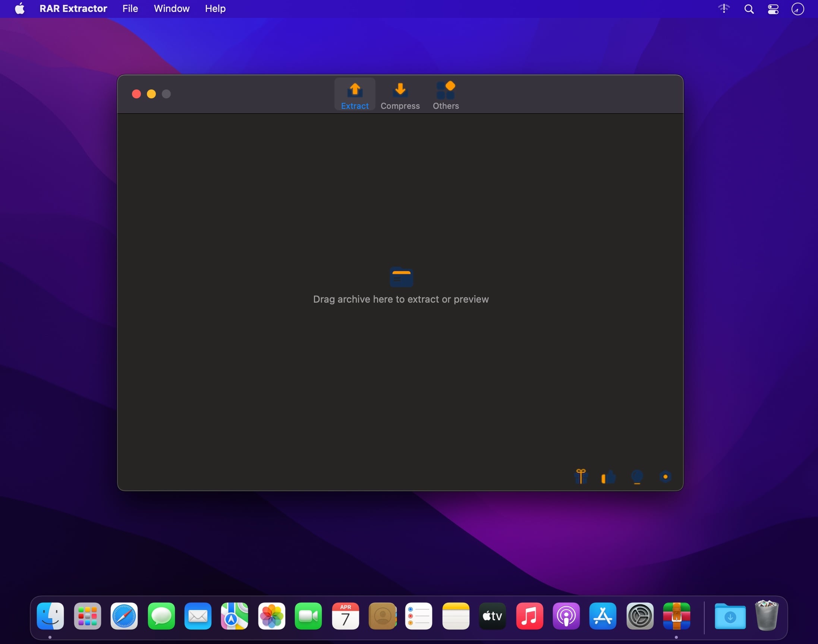Click the thumbs-up rate icon
This screenshot has width=818, height=644.
608,477
